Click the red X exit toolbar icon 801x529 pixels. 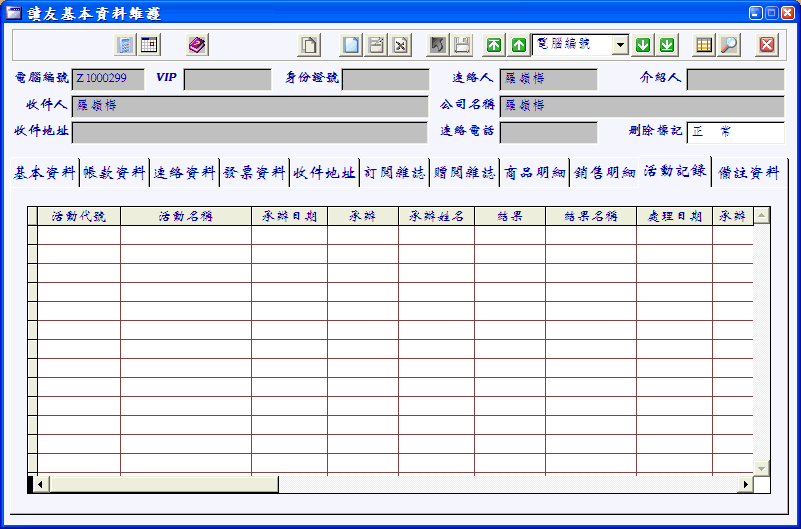pyautogui.click(x=767, y=45)
